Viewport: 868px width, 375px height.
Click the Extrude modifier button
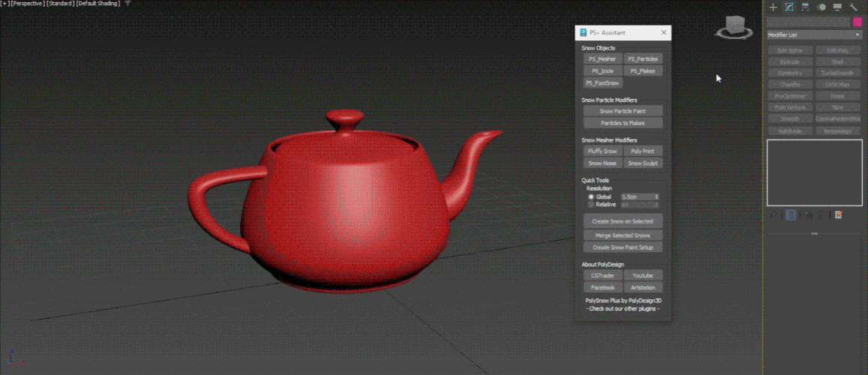[x=790, y=62]
